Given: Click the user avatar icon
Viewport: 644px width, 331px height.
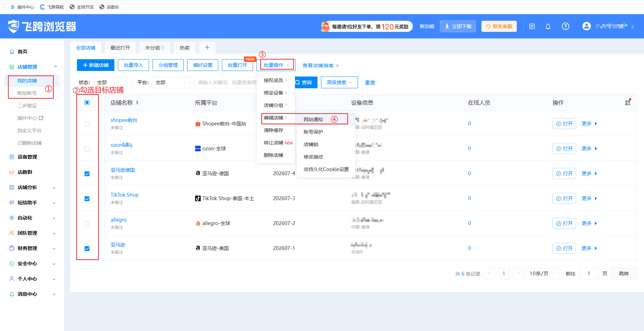Looking at the screenshot, I should 586,26.
